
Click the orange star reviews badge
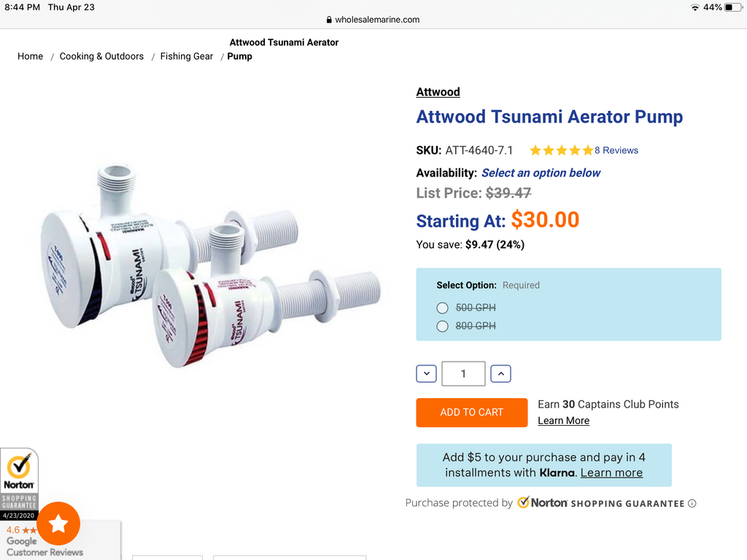tap(58, 524)
